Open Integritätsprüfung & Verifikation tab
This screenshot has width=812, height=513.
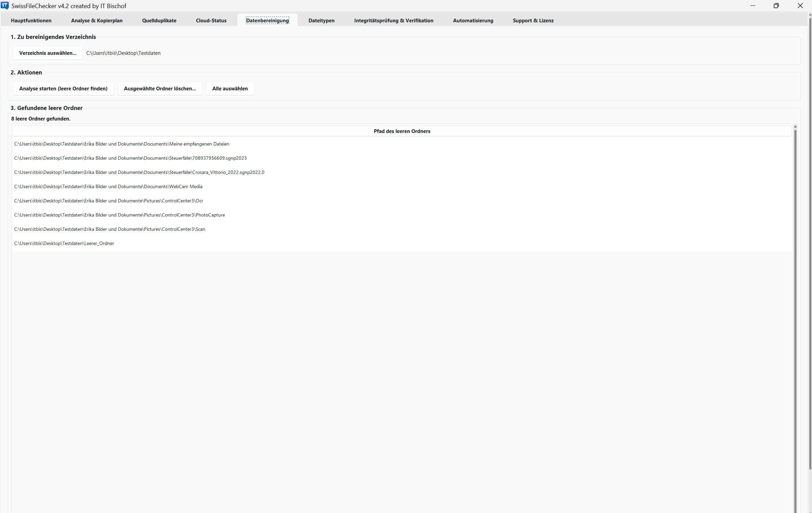pyautogui.click(x=393, y=21)
